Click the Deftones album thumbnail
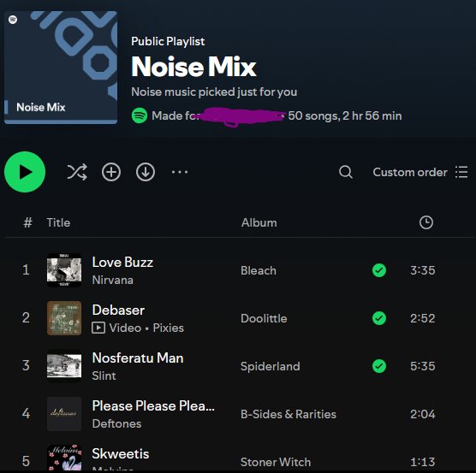This screenshot has width=476, height=473. [x=64, y=414]
